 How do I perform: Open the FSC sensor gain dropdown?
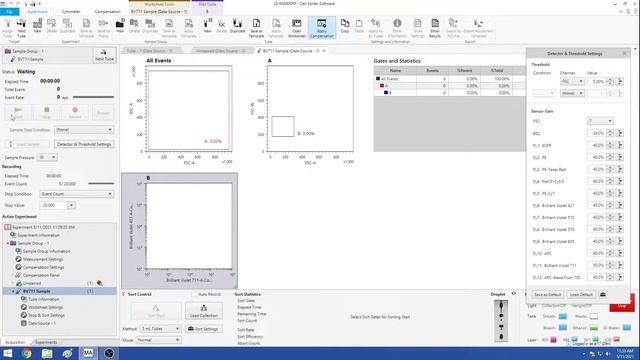point(600,121)
